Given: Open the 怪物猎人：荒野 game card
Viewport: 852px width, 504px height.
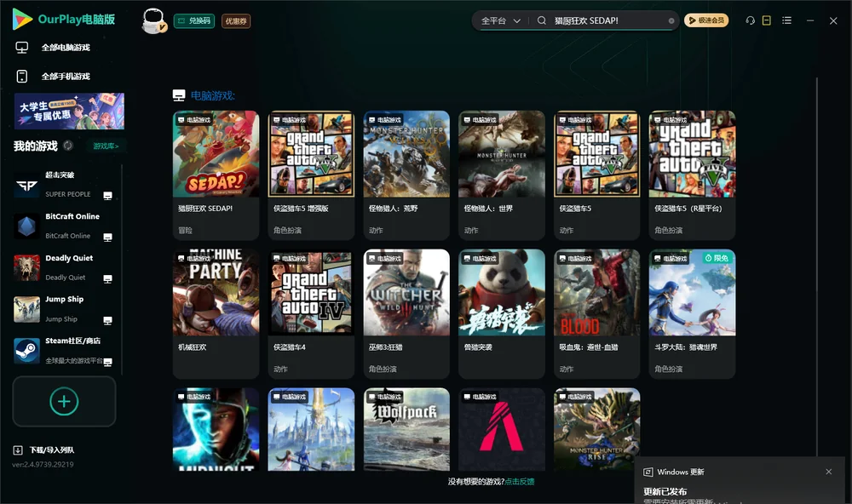Looking at the screenshot, I should coord(406,175).
